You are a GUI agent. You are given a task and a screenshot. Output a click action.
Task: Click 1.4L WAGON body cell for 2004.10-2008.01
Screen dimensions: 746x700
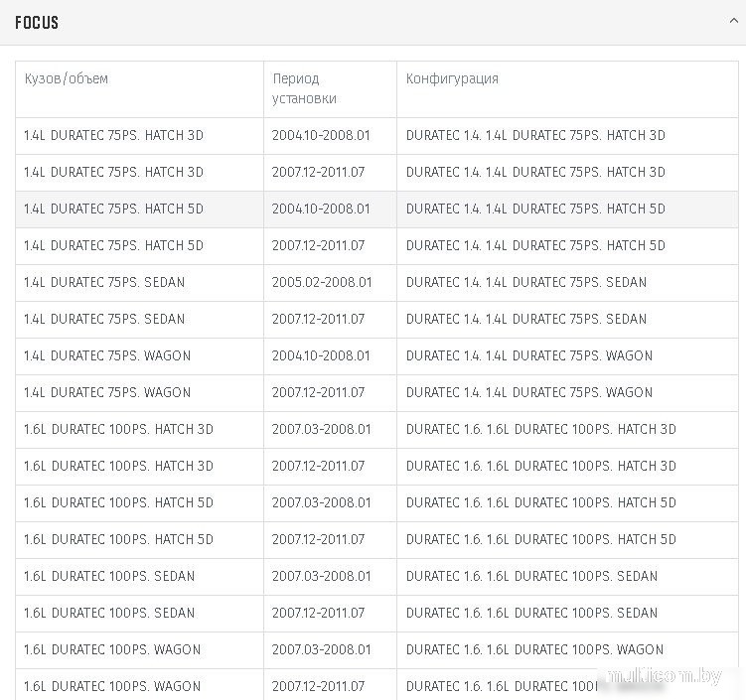coord(107,355)
